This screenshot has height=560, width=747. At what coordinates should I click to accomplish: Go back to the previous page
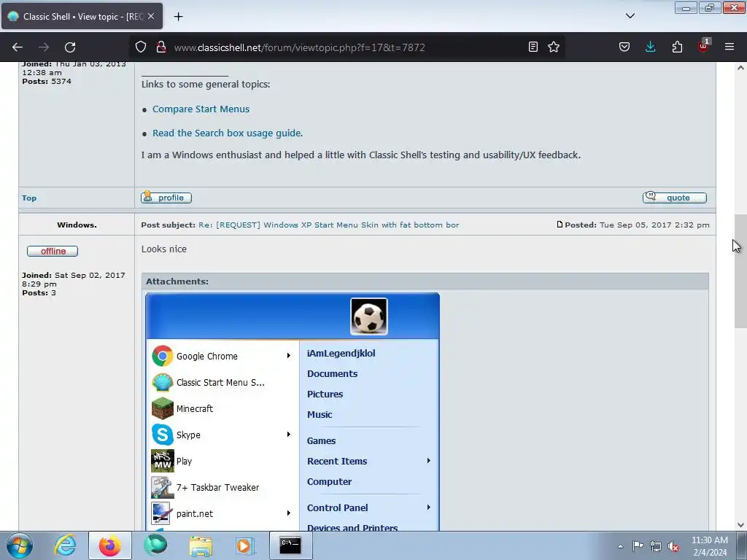(x=18, y=47)
